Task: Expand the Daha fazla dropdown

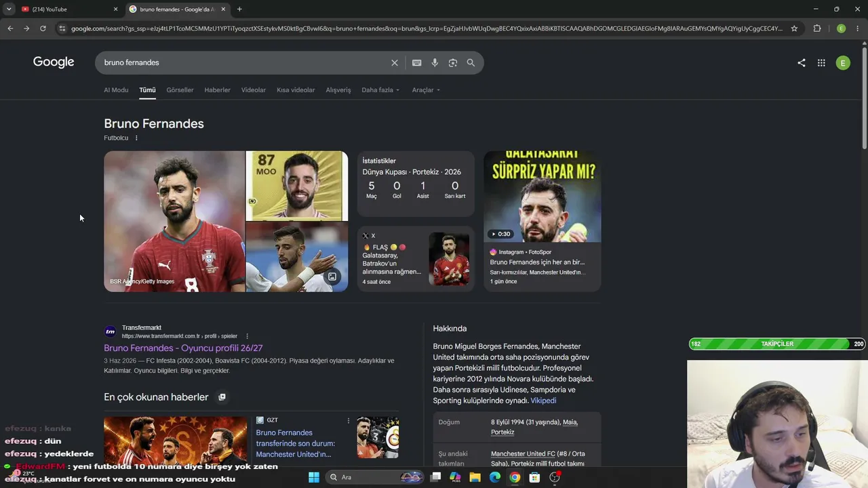Action: [x=380, y=90]
